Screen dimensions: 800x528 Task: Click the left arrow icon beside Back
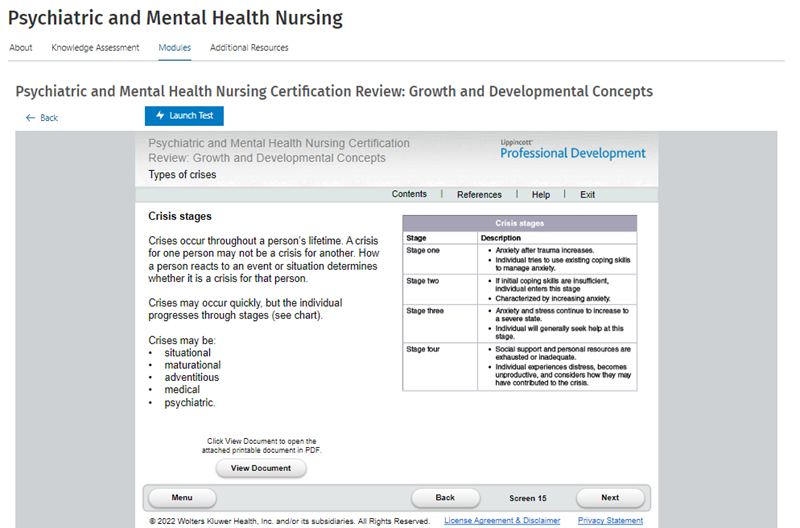30,118
